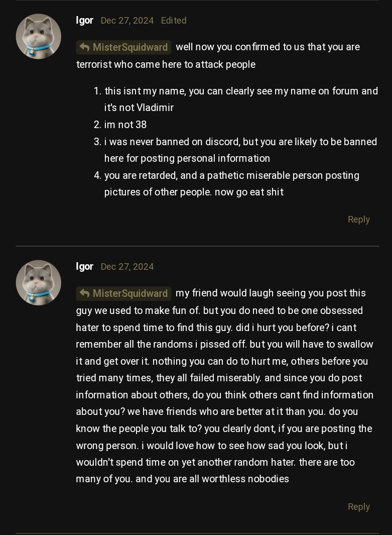The width and height of the screenshot is (392, 535).
Task: Click the reply arrow icon in the edited comment
Action: point(84,47)
